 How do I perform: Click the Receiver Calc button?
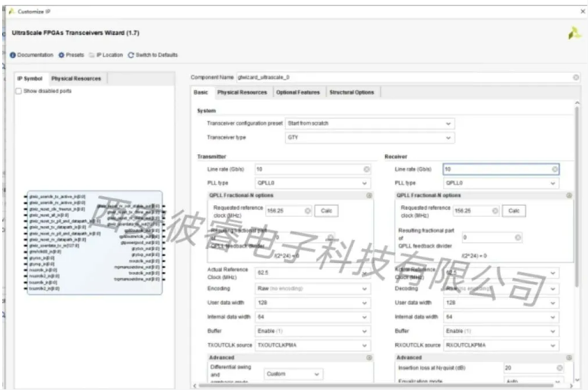coord(514,211)
